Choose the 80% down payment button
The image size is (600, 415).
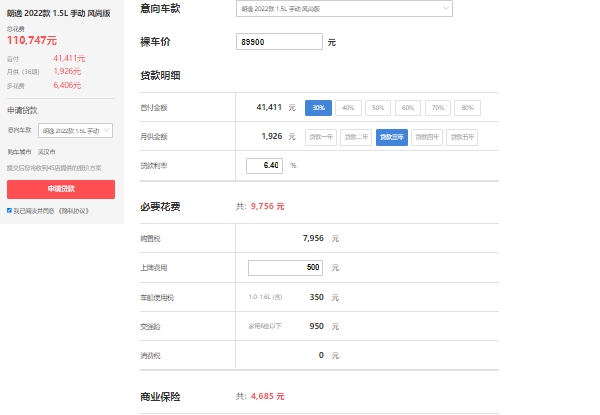[x=467, y=107]
